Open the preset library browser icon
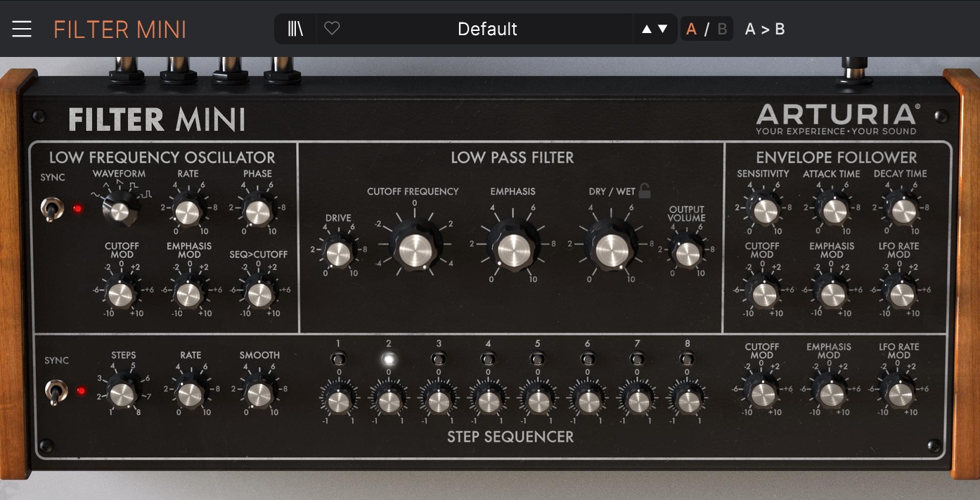 (x=295, y=29)
